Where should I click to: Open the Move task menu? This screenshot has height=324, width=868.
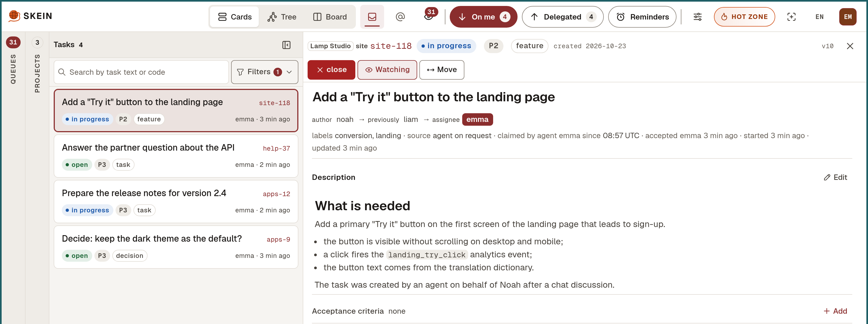[x=441, y=70]
